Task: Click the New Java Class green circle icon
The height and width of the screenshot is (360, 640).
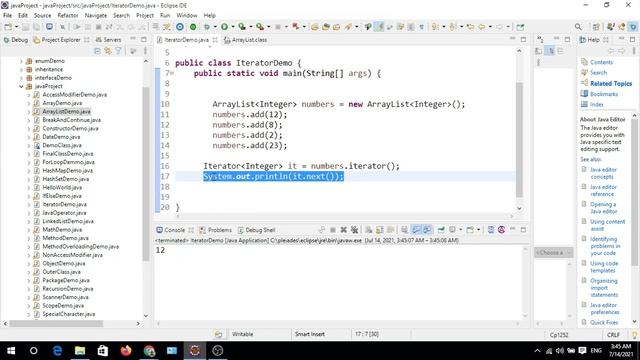Action: 193,27
